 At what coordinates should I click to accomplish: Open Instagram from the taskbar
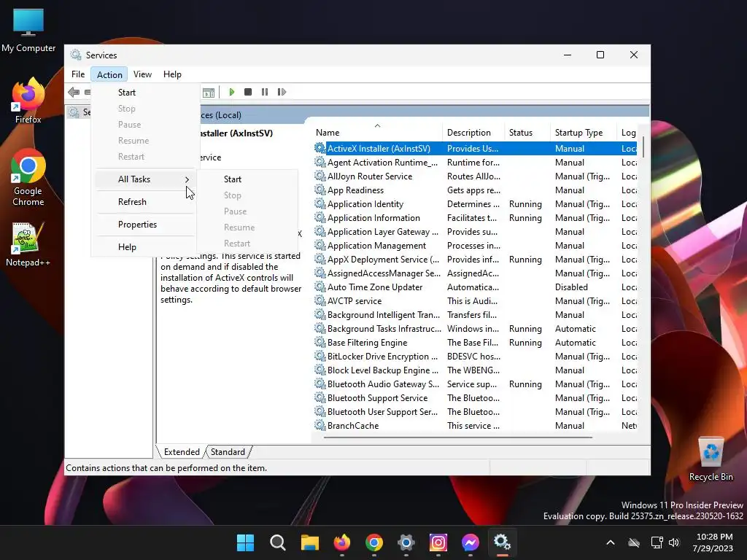click(x=438, y=542)
